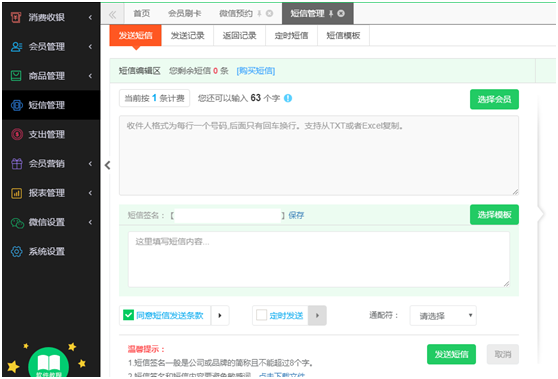
Task: Click the 会员管理 member icon
Action: click(x=16, y=46)
